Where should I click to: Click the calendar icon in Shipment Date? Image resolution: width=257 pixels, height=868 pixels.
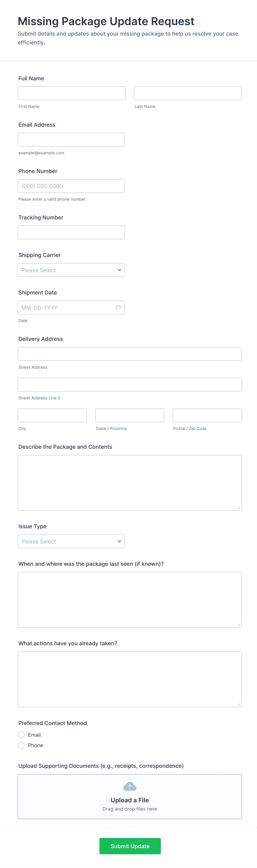click(x=118, y=308)
